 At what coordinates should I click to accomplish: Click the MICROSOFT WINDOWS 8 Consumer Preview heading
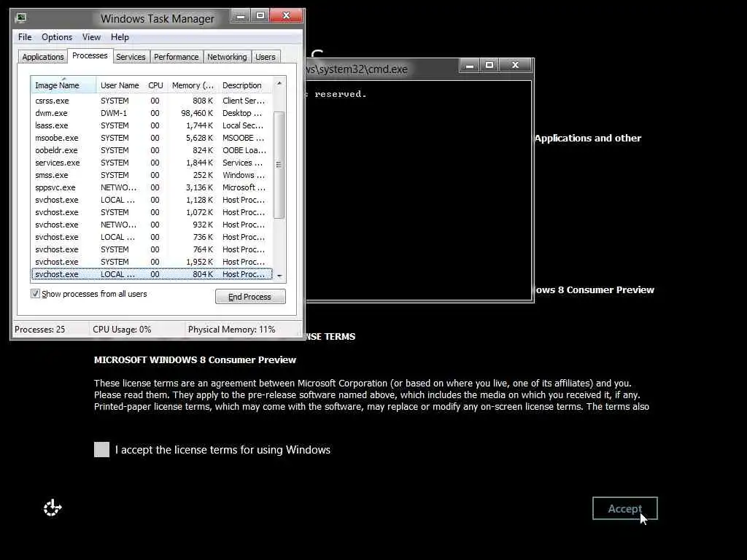[195, 359]
